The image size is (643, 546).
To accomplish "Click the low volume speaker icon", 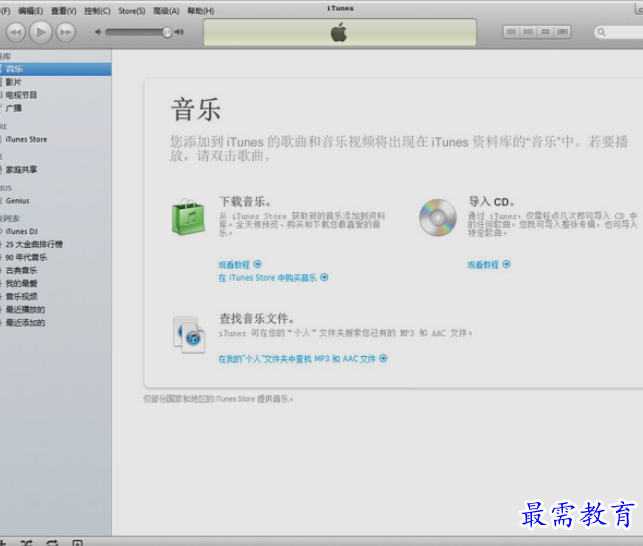I will click(x=98, y=32).
